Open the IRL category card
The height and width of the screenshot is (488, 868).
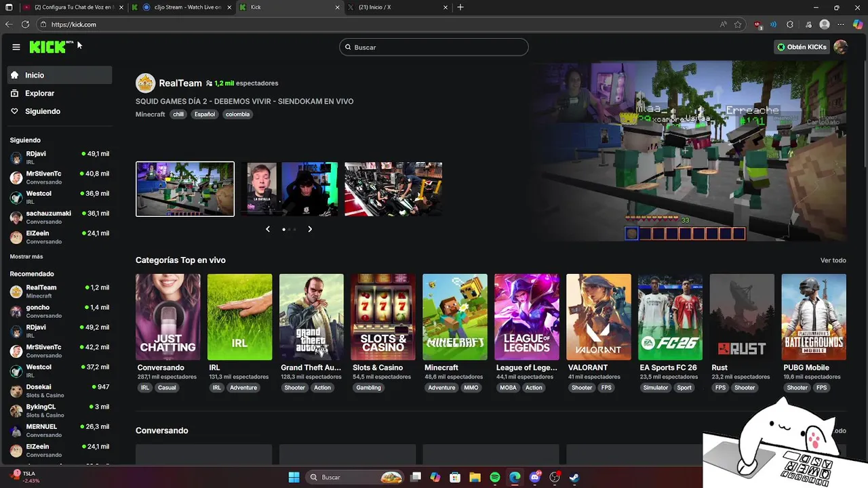[239, 317]
